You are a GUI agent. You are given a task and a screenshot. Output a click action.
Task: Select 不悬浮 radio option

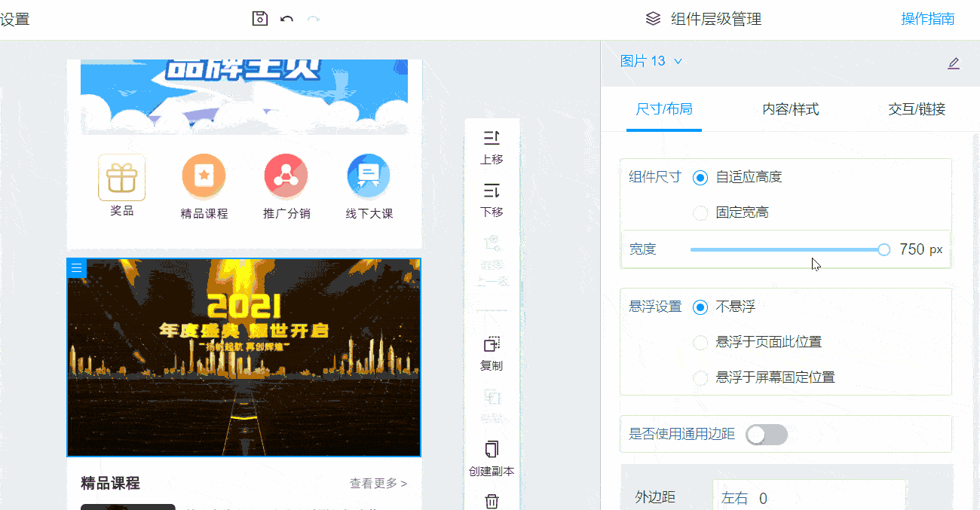700,307
